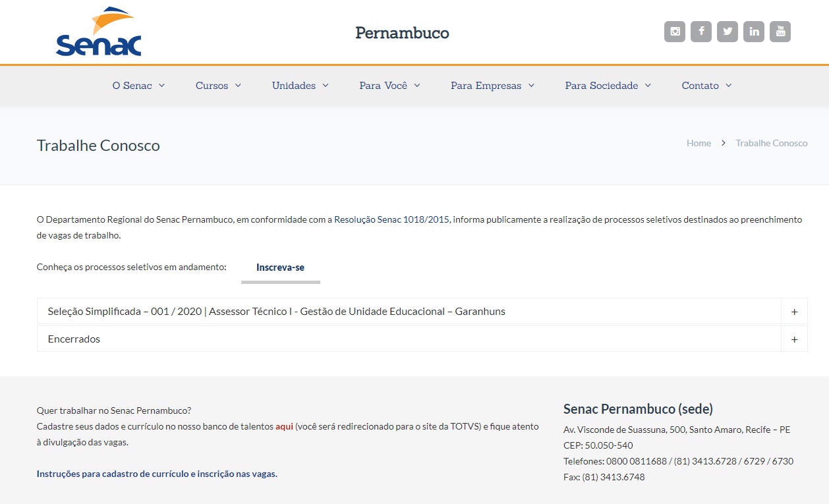The height and width of the screenshot is (504, 829).
Task: Open the O Senac menu
Action: click(138, 86)
